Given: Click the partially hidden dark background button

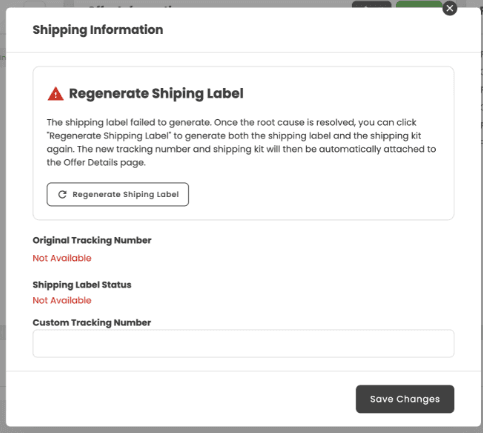Looking at the screenshot, I should click(372, 4).
